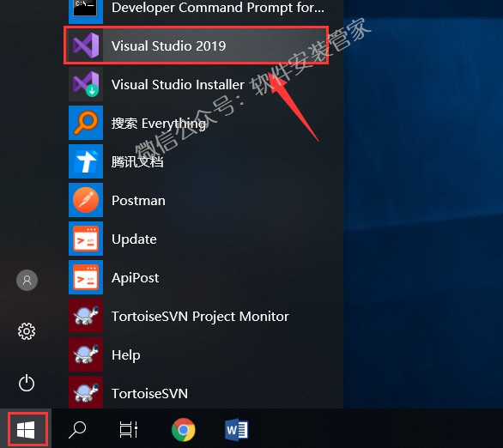Click the Update app icon
This screenshot has width=503, height=448.
coord(86,239)
